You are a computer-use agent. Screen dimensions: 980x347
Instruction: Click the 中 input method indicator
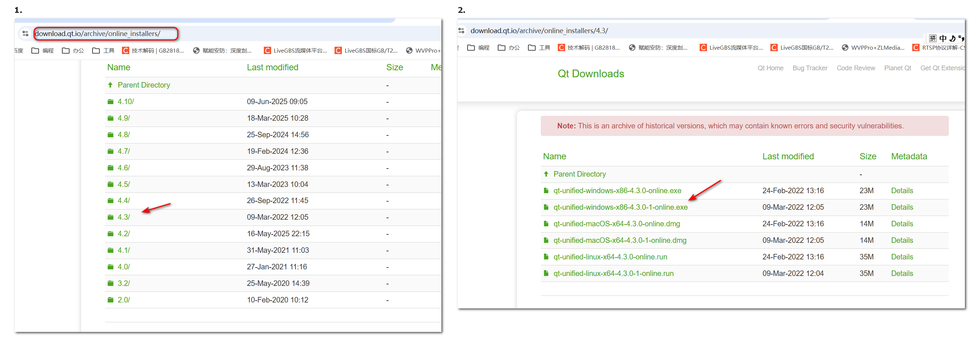tap(943, 38)
